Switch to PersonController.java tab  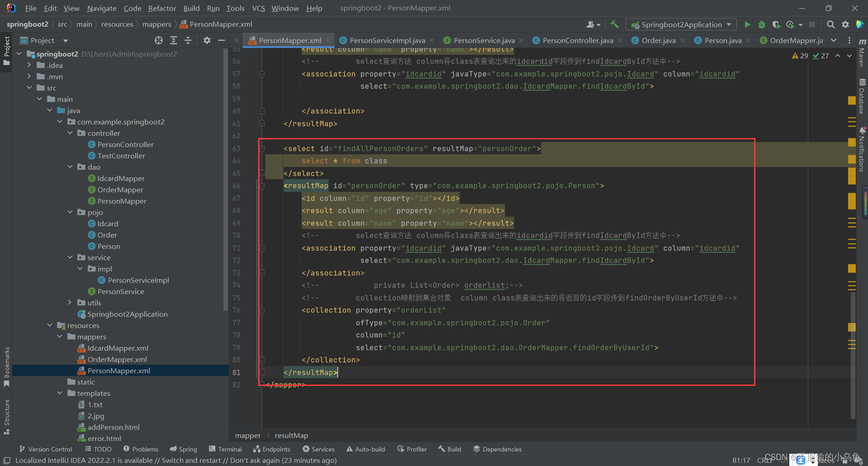577,40
